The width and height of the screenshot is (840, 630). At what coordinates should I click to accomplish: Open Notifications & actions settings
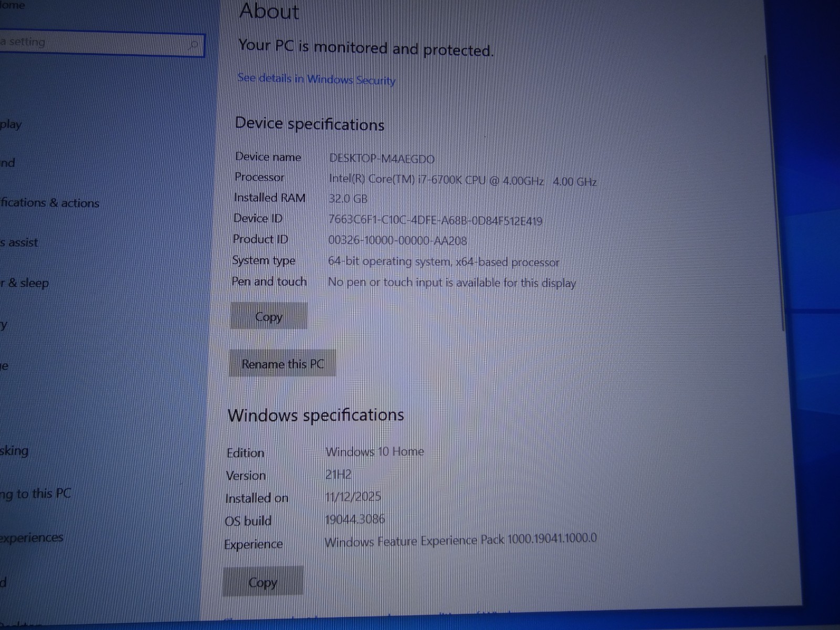(x=50, y=203)
